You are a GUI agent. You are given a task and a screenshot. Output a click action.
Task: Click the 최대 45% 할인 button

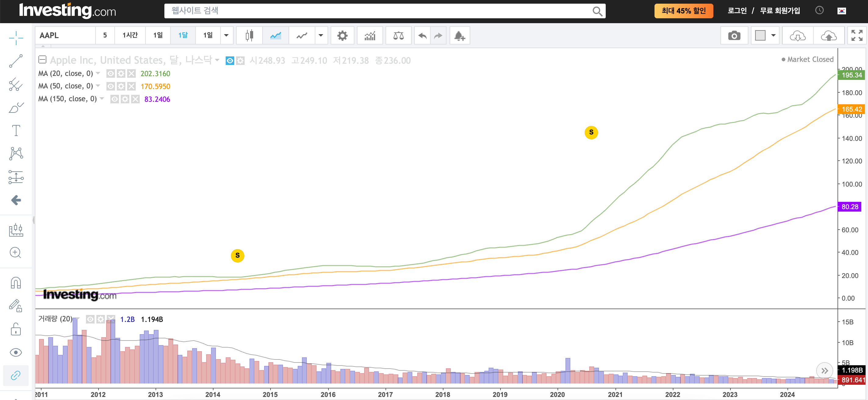click(x=683, y=11)
